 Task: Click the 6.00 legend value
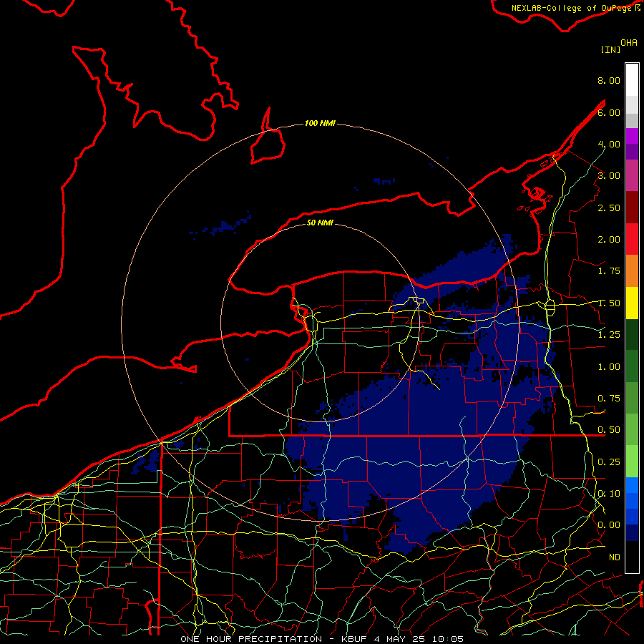pos(609,112)
